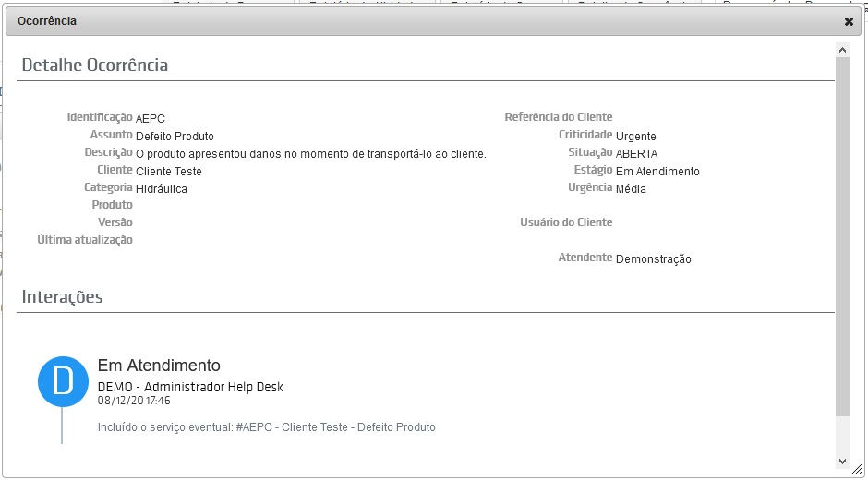This screenshot has width=868, height=480.
Task: Click the Descrição label
Action: point(109,152)
